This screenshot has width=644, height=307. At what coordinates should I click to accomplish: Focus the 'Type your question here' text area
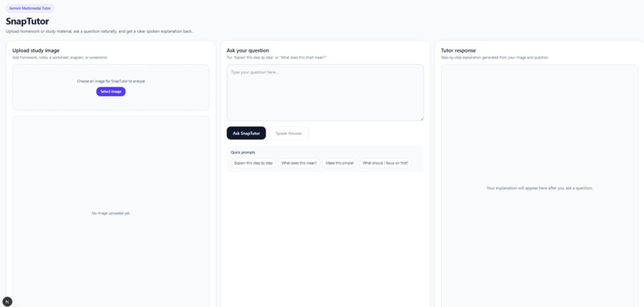[325, 93]
